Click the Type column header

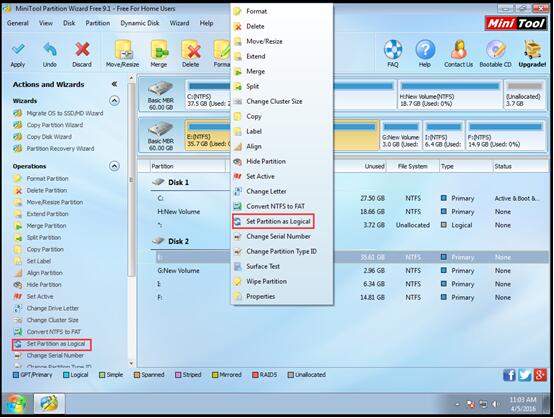coord(466,166)
